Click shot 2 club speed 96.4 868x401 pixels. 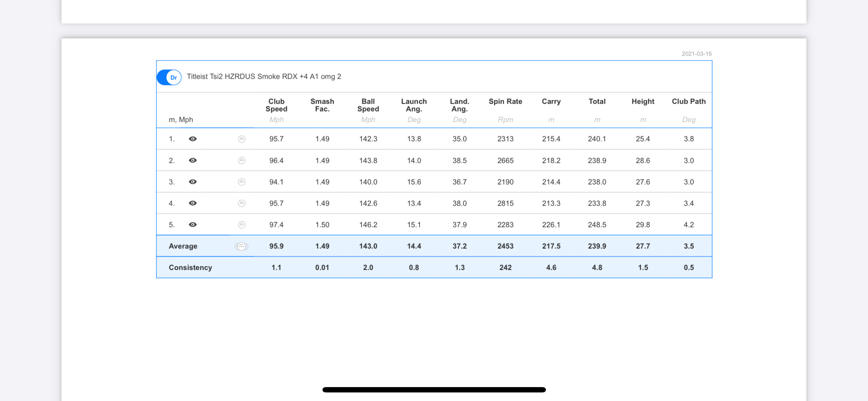click(276, 160)
